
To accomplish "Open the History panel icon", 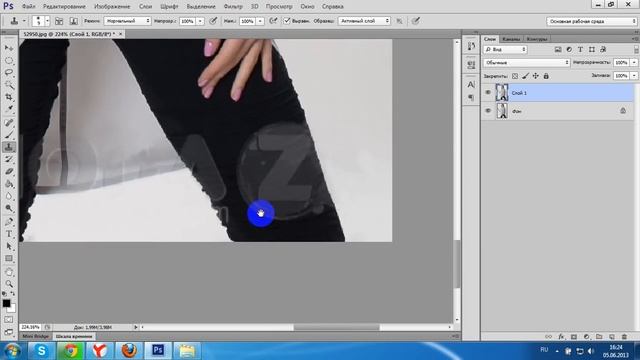I will click(x=471, y=46).
